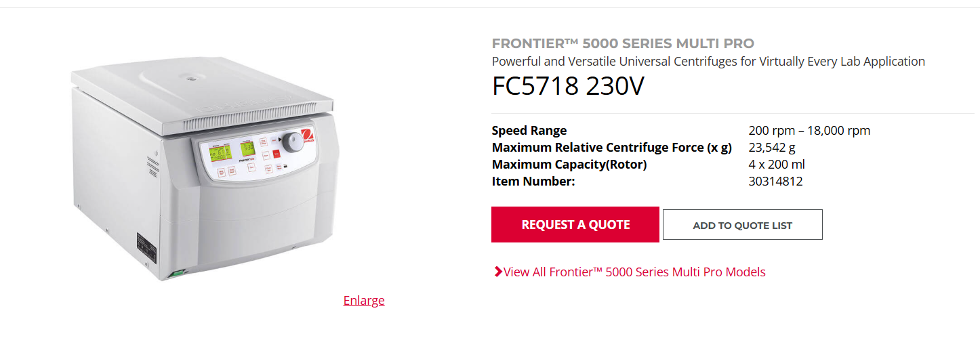Click the left green LCD display on centrifuge
Viewport: 980px width, 340px height.
pos(218,153)
